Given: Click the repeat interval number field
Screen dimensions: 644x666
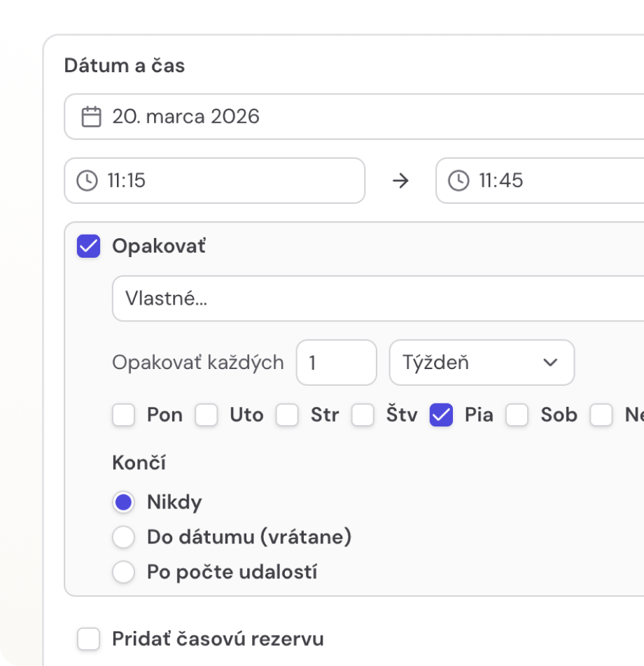Looking at the screenshot, I should tap(336, 363).
